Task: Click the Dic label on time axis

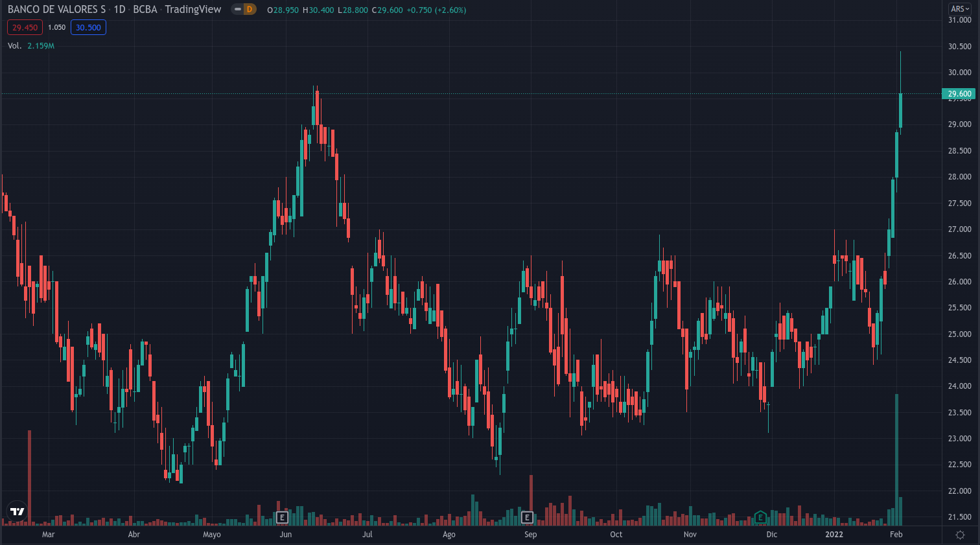Action: coord(772,535)
